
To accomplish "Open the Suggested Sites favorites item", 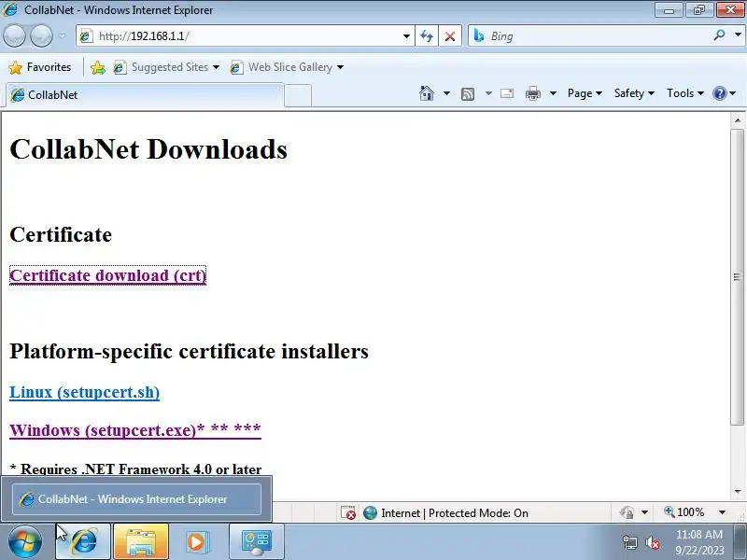I will (166, 67).
